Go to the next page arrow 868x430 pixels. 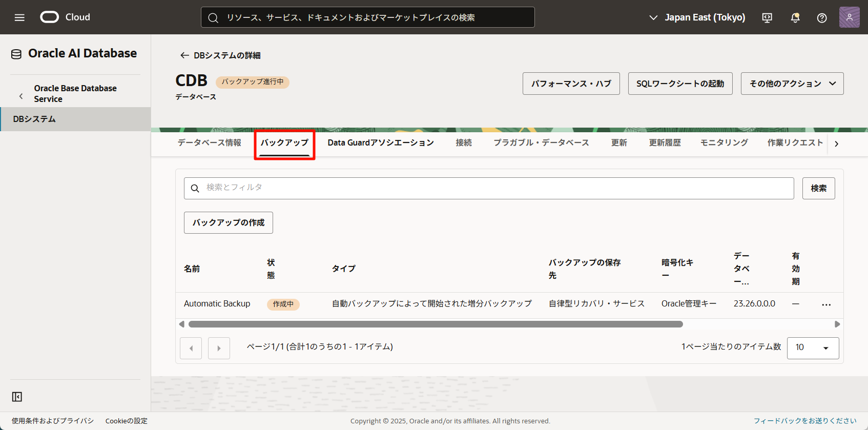[x=219, y=348]
